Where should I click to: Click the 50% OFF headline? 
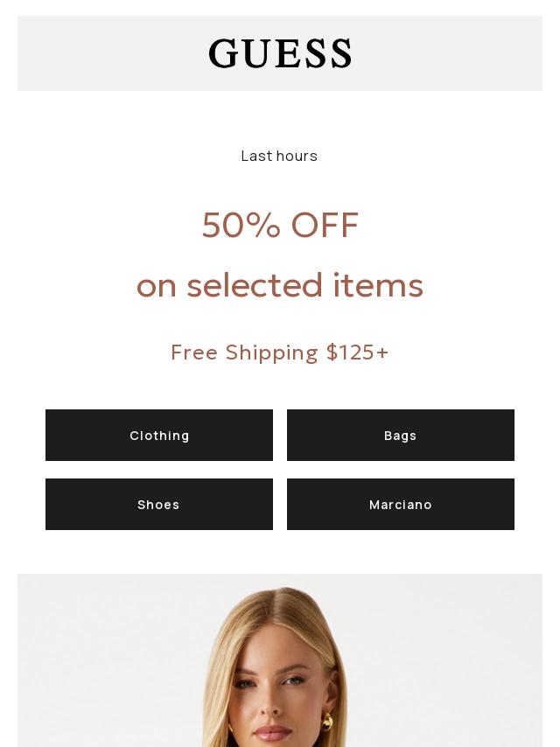(x=280, y=225)
